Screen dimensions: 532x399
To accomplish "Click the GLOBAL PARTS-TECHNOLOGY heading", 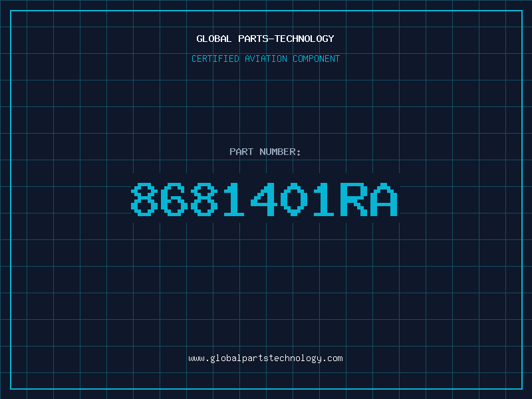I will click(265, 39).
